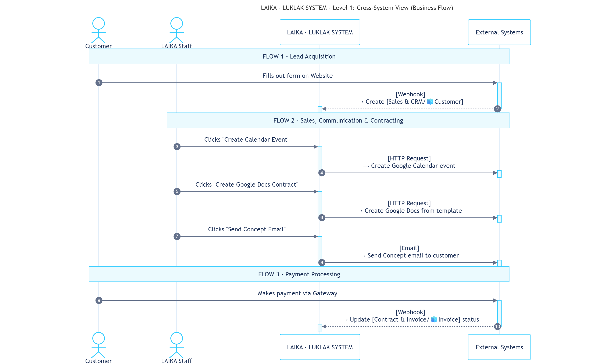Viewport: 600px width, 364px height.
Task: Click the label Clicks "Create Calendar Event"
Action: pyautogui.click(x=247, y=140)
